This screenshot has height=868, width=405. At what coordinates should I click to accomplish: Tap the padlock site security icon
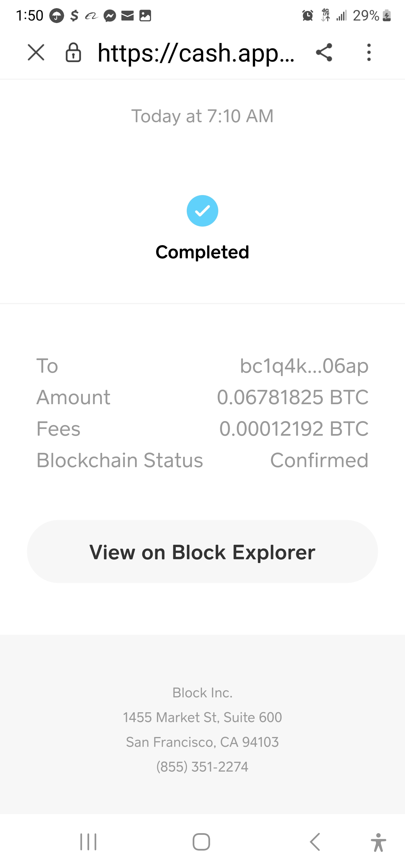(x=73, y=53)
